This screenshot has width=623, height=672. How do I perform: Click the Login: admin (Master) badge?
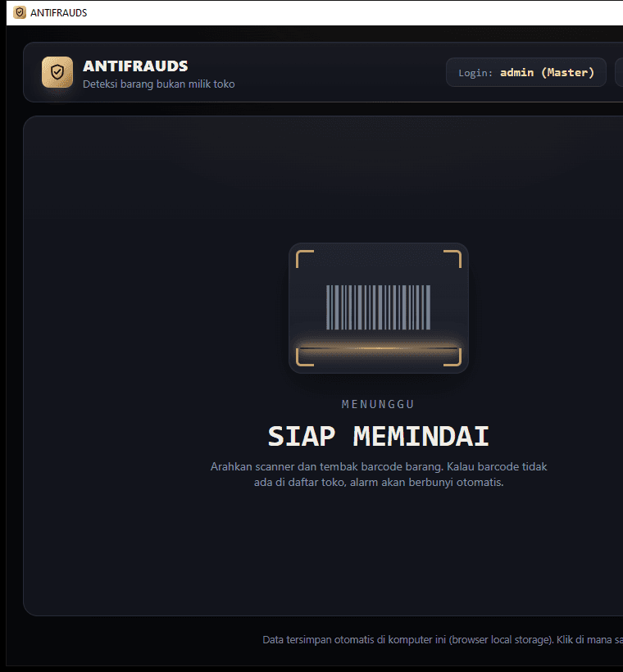click(x=526, y=72)
